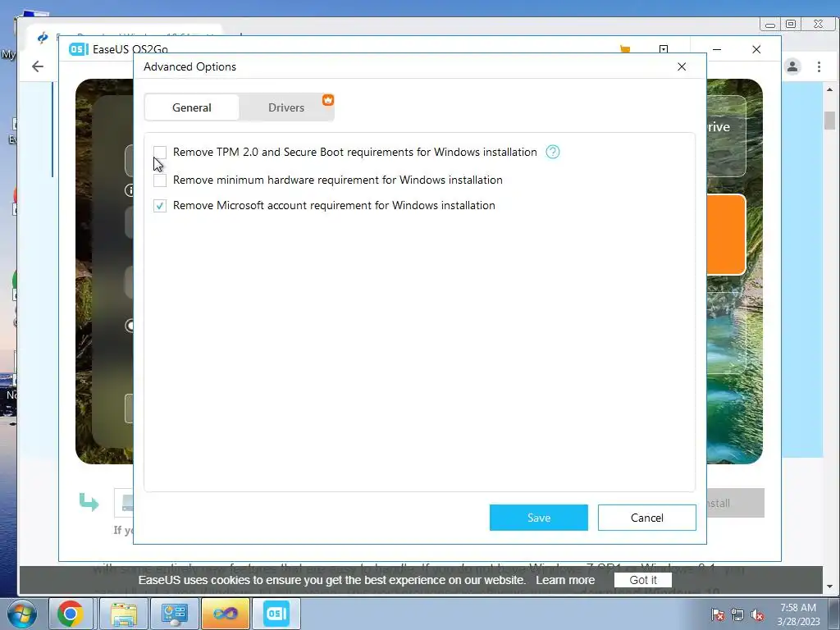Viewport: 840px width, 630px height.
Task: Open Google Chrome from the taskbar
Action: (x=71, y=614)
